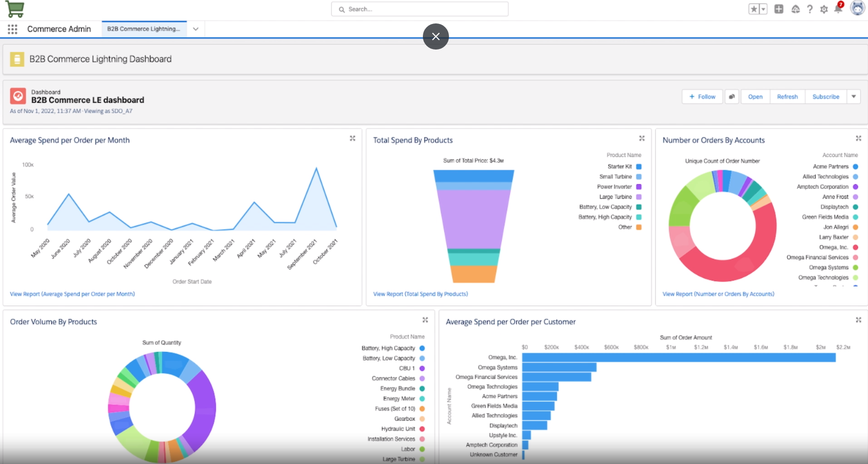Click the Omega Financial Services bar
The image size is (868, 464).
click(x=556, y=377)
